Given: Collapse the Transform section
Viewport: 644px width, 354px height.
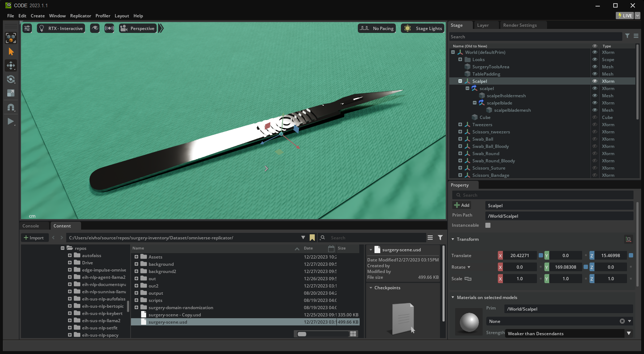Looking at the screenshot, I should (x=453, y=239).
